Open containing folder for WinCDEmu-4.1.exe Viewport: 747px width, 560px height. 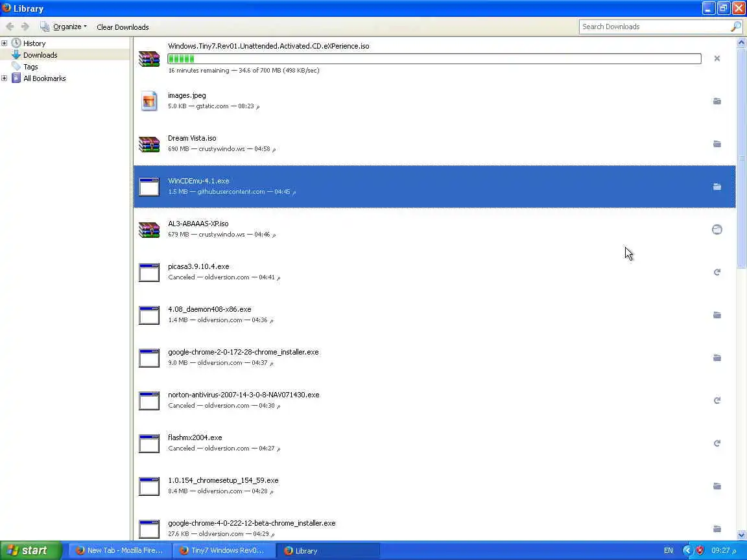tap(717, 187)
